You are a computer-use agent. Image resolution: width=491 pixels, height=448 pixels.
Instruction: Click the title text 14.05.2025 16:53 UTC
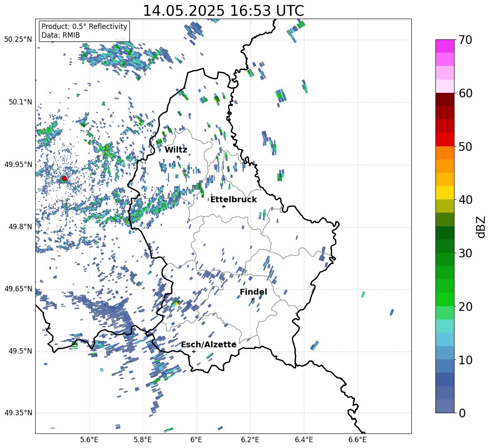point(223,11)
